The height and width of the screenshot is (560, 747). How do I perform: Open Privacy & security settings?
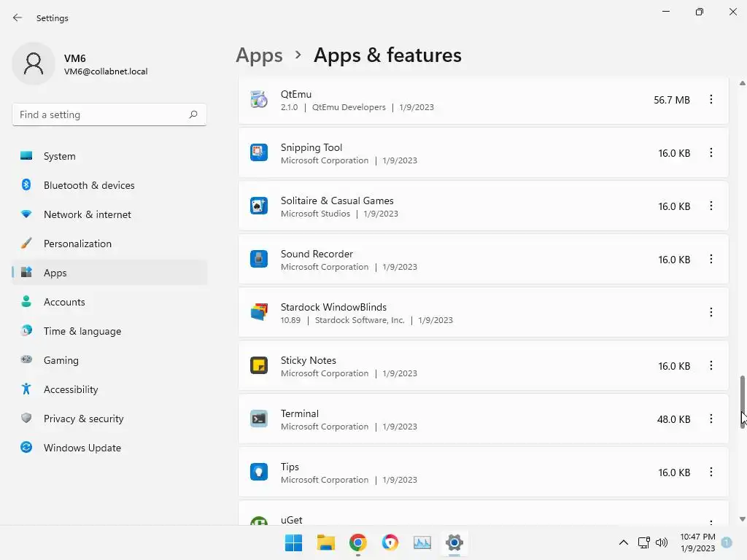[109, 419]
